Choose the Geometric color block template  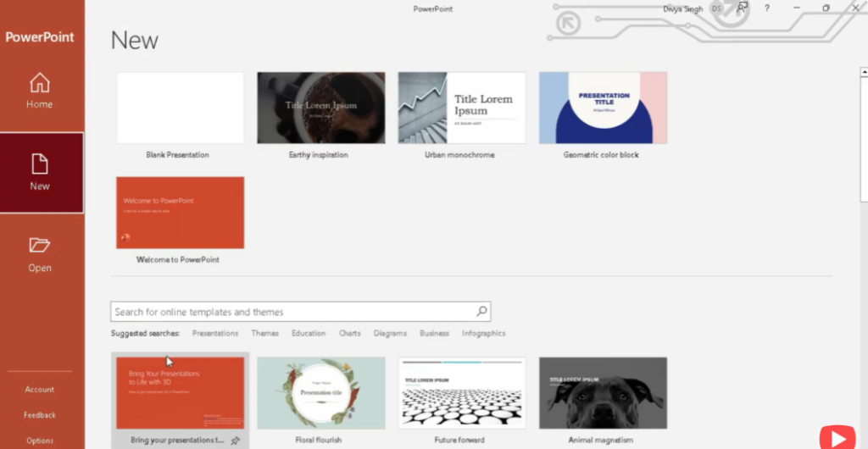(603, 108)
